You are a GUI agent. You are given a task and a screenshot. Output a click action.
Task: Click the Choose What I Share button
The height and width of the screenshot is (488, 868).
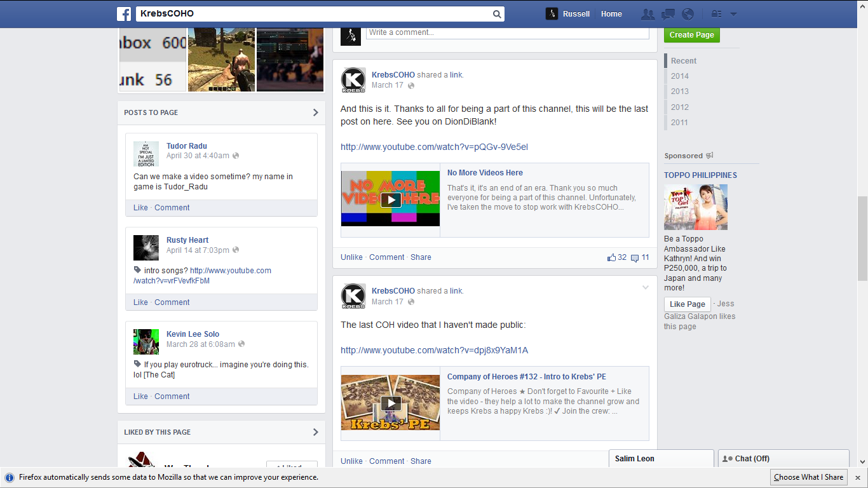tap(808, 477)
